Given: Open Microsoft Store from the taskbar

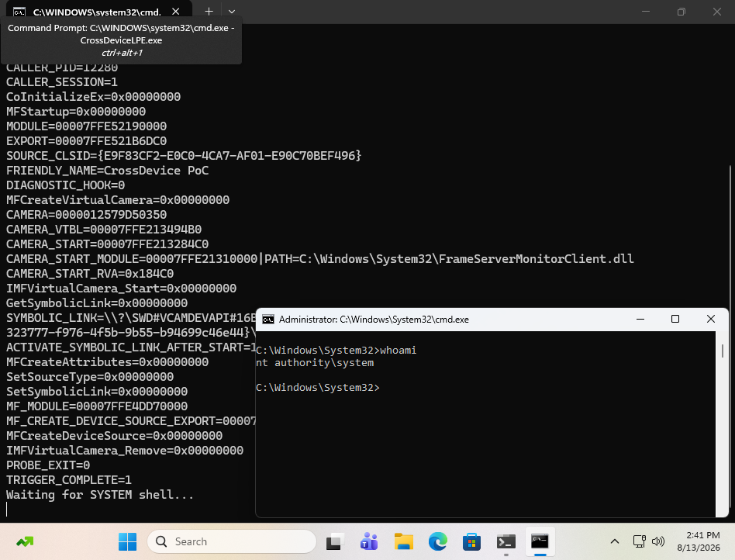Looking at the screenshot, I should 471,541.
